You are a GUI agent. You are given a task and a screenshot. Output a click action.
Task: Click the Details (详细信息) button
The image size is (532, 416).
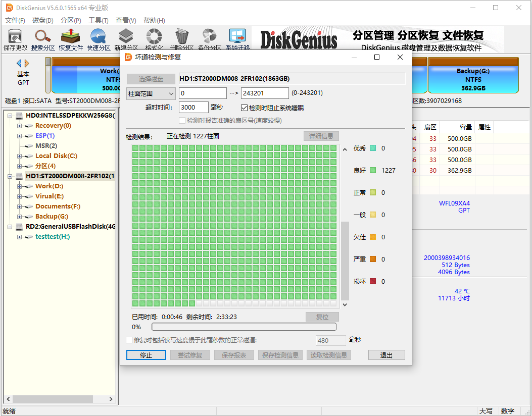click(321, 136)
